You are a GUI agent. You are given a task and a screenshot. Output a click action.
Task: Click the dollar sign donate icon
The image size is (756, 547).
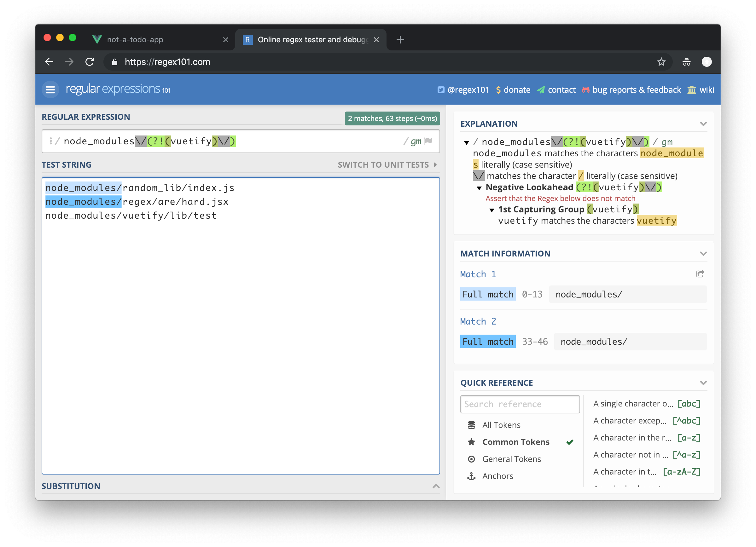coord(498,89)
